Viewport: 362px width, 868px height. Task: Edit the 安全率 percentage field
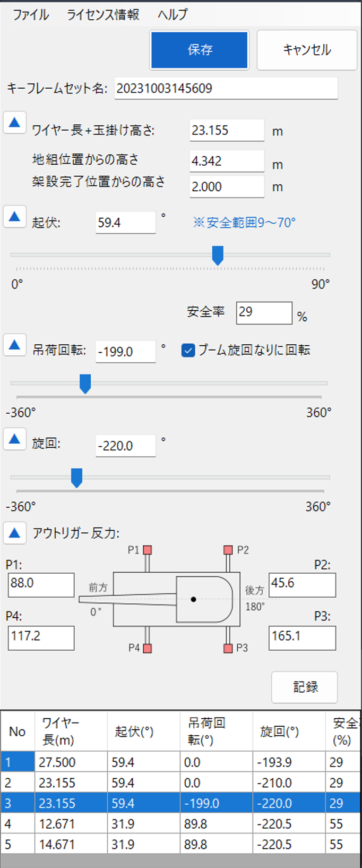click(264, 313)
